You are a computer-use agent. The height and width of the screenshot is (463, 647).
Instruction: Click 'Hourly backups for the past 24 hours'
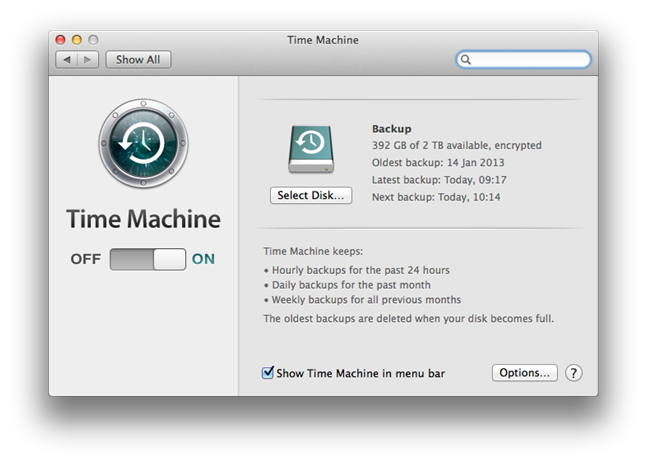point(361,270)
